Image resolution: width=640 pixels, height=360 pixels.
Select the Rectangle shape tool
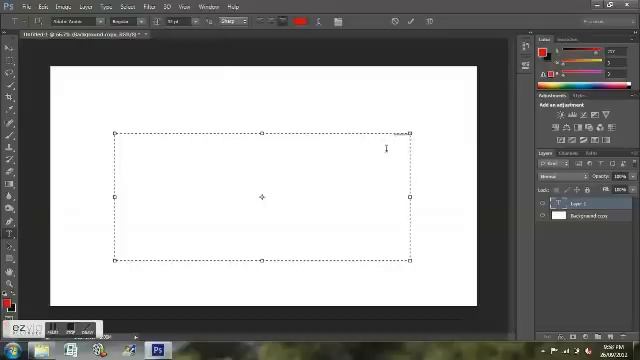(x=9, y=259)
